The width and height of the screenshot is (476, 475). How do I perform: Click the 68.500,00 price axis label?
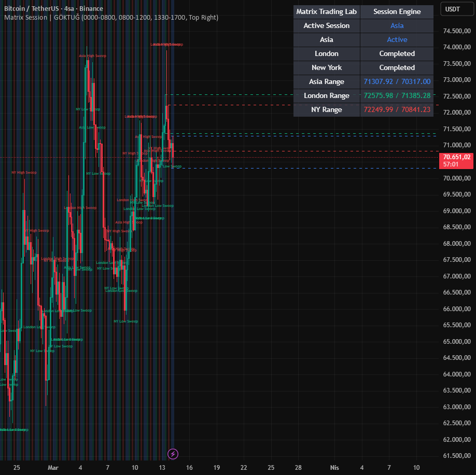coord(457,227)
